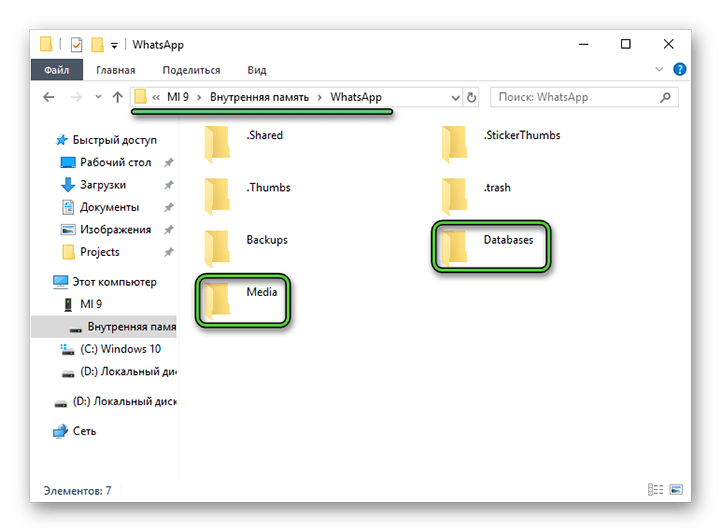The image size is (721, 532).
Task: Expand the MI 9 breadcrumb arrow
Action: point(199,97)
